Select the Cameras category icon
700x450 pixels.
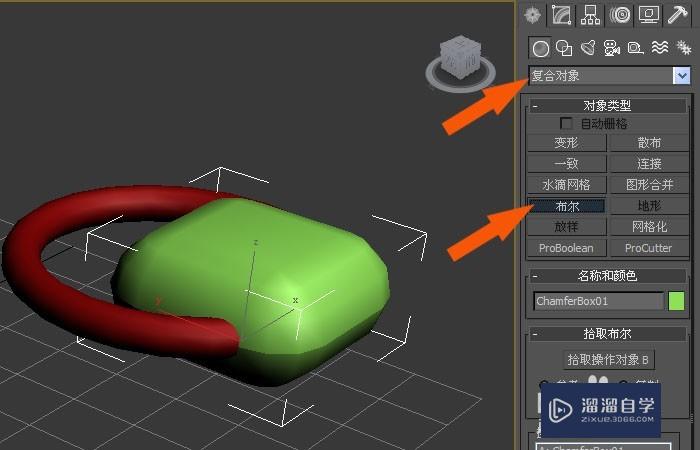[612, 48]
